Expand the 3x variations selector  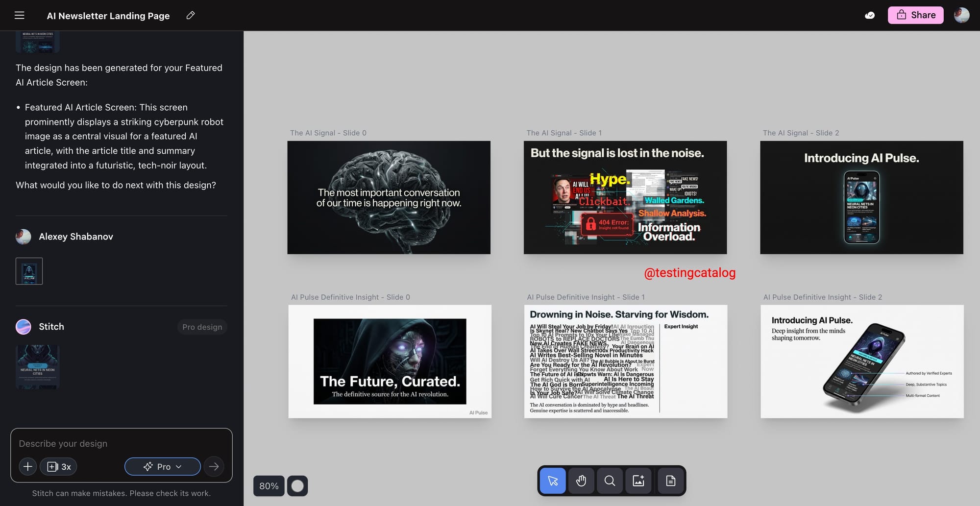59,467
